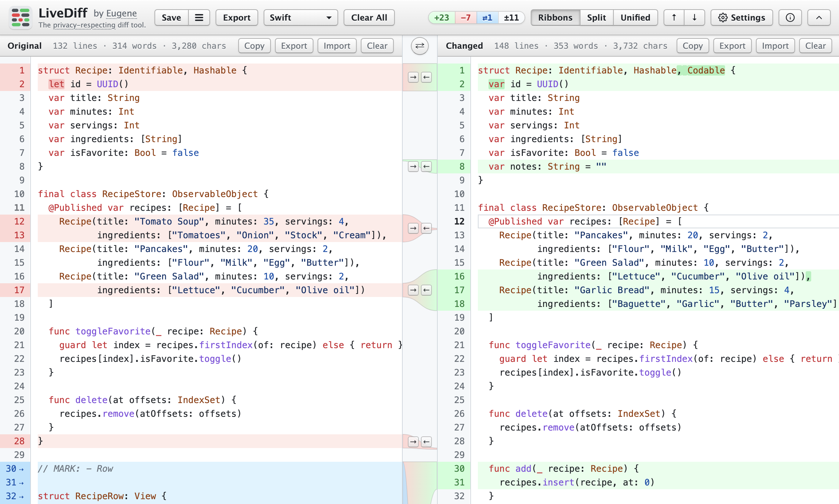Click the highlighted 'Codable' token
Viewport: 839px width, 504px height.
pyautogui.click(x=706, y=70)
